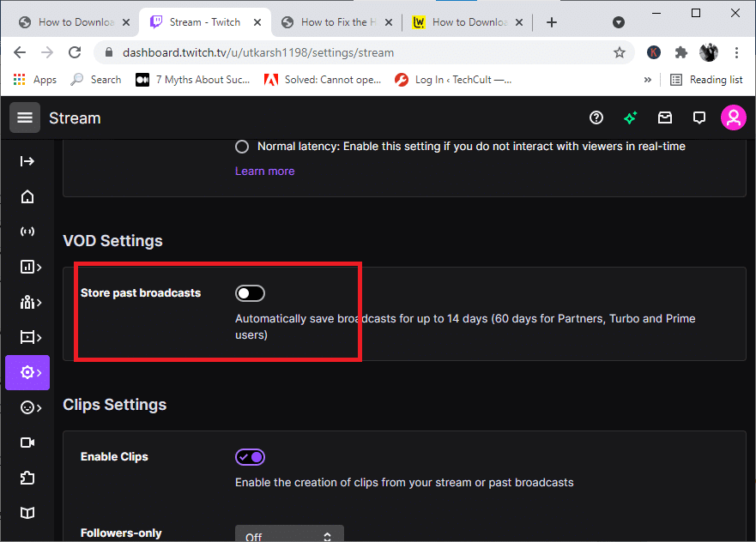
Task: Enable Store past broadcasts toggle
Action: pyautogui.click(x=250, y=293)
